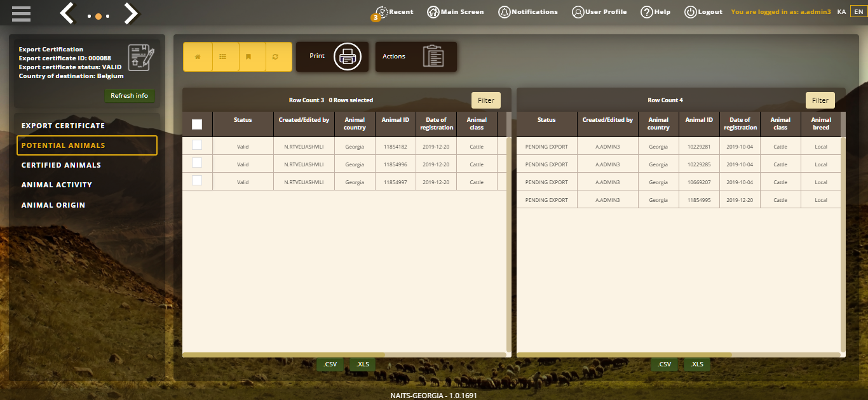Image resolution: width=868 pixels, height=400 pixels.
Task: Select right table cell 10229281
Action: 699,147
